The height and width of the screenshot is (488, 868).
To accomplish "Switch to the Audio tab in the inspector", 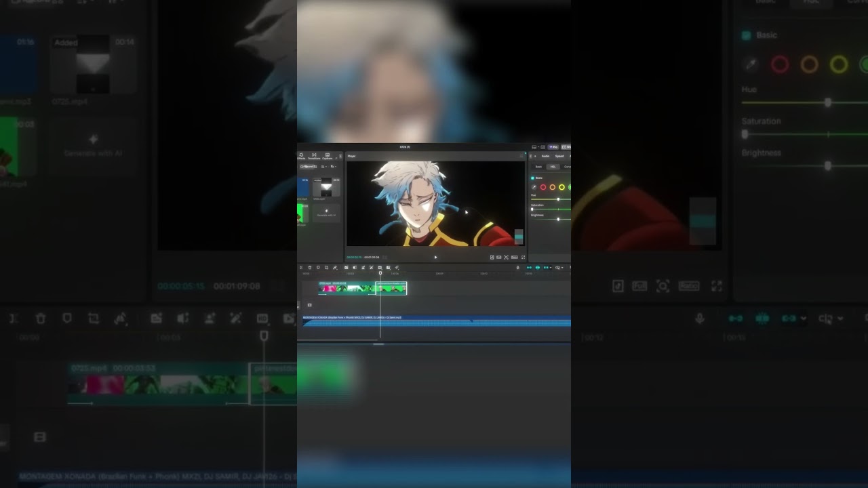I will pos(545,156).
